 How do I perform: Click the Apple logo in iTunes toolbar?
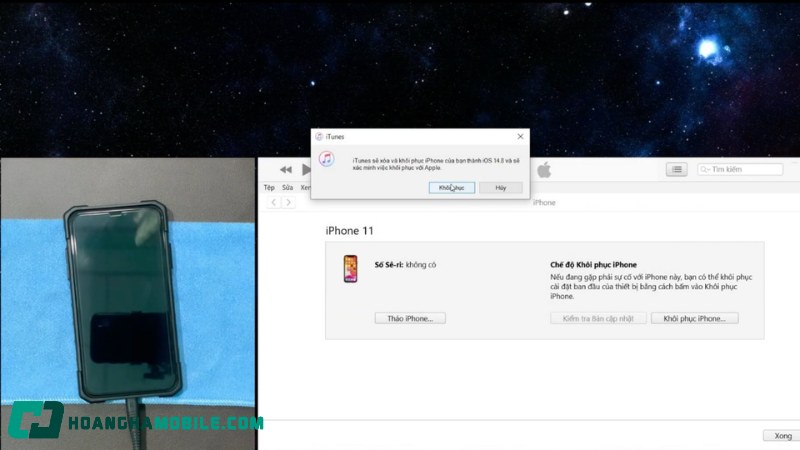click(x=544, y=170)
